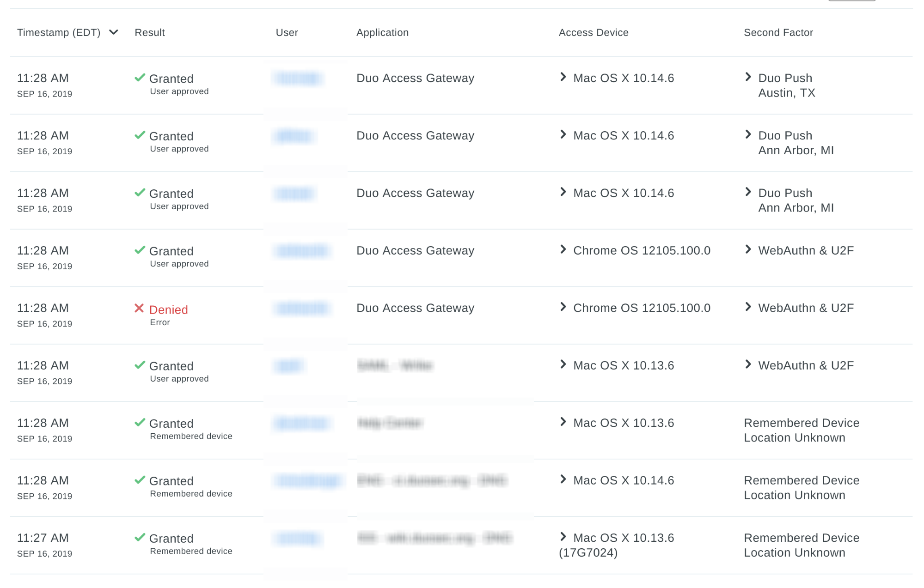Click the User column header

tap(287, 32)
